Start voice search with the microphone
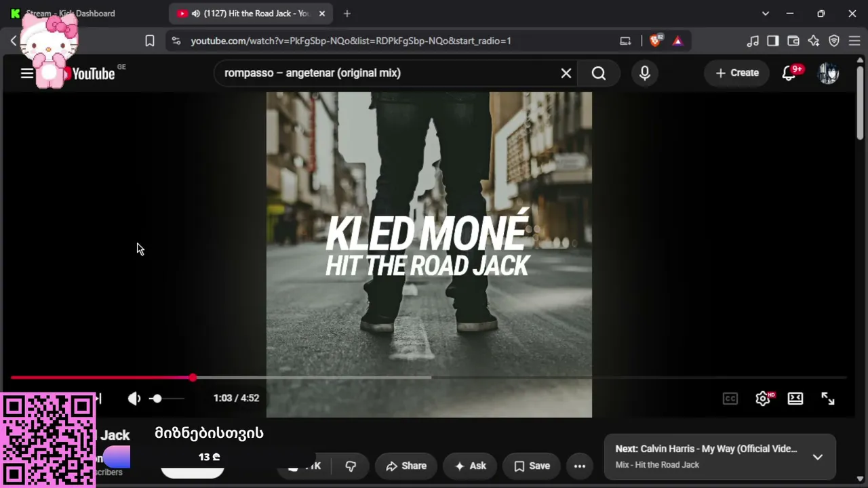868x488 pixels. point(645,73)
